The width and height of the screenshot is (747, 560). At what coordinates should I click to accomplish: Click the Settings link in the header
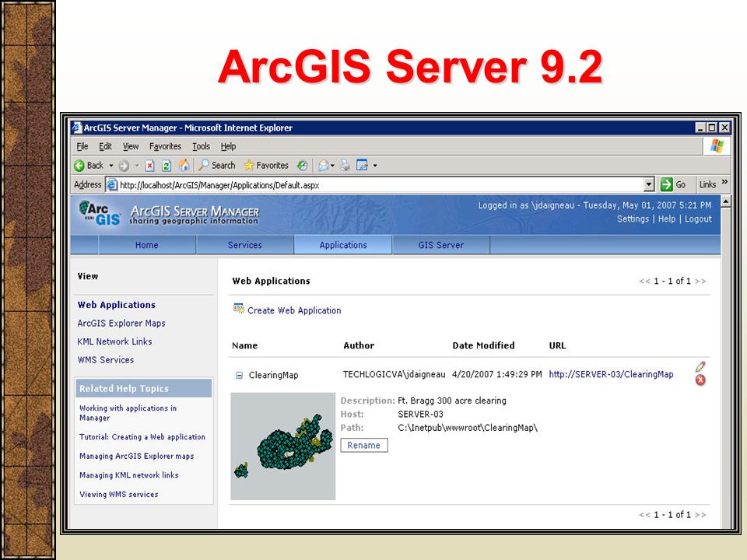tap(633, 219)
